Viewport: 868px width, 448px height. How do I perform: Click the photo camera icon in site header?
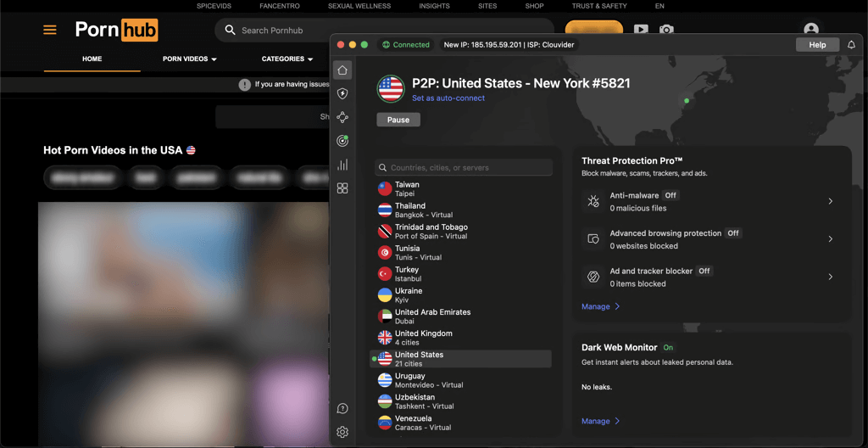click(666, 30)
